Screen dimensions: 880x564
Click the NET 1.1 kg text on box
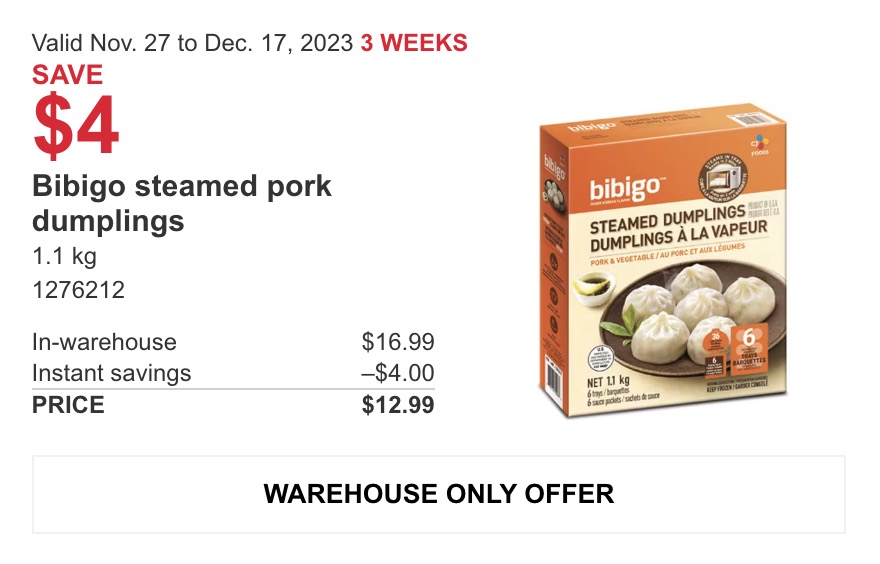608,382
